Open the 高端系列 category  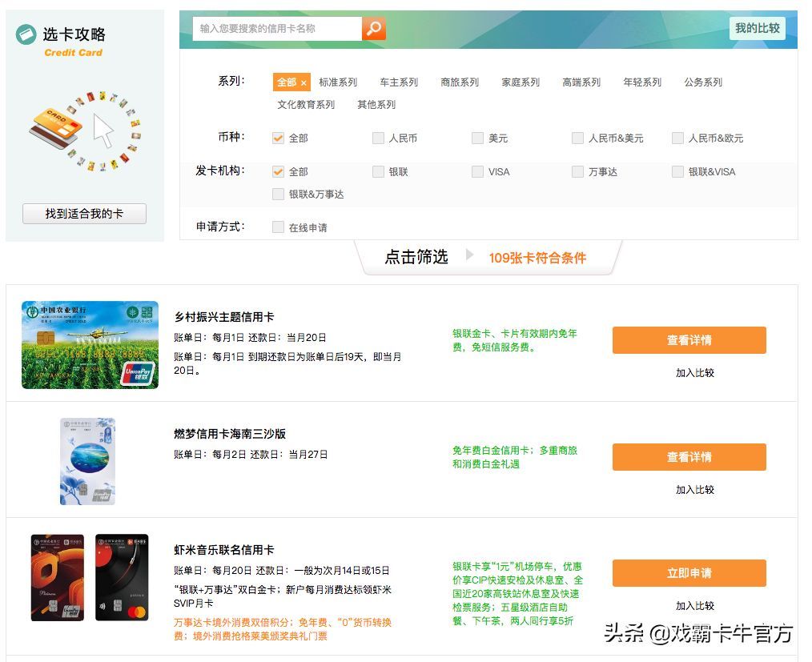click(581, 82)
